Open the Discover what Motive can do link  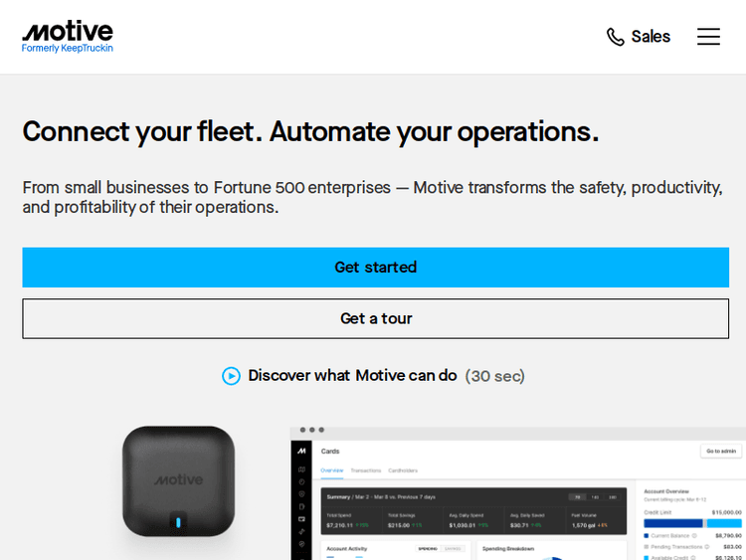click(x=352, y=376)
